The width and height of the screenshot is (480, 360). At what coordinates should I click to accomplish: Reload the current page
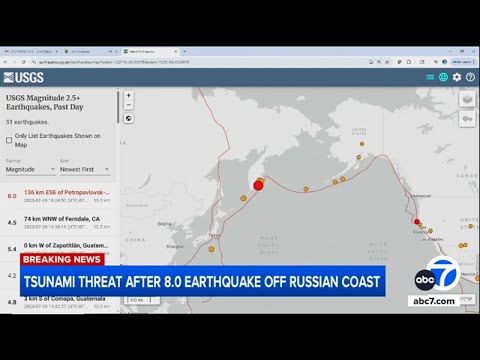[x=24, y=62]
